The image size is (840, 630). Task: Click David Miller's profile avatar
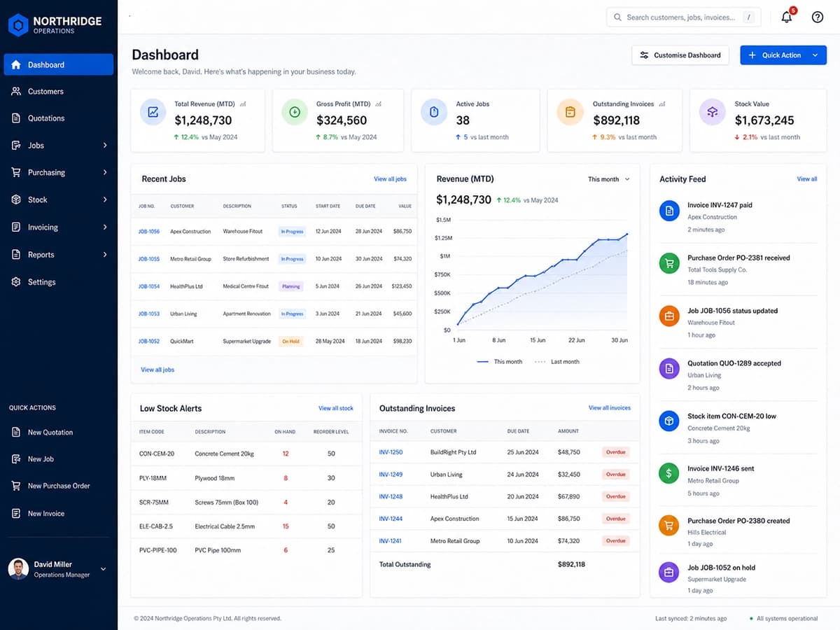pos(18,569)
